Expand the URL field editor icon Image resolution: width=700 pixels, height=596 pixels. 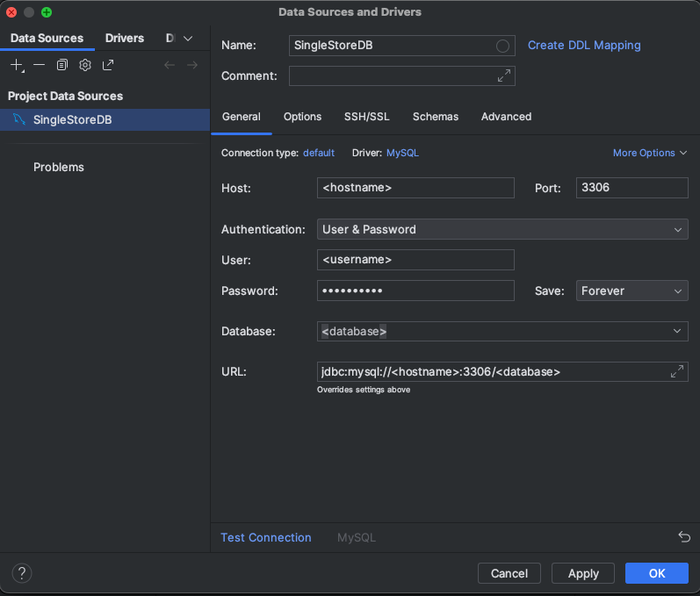tap(676, 371)
